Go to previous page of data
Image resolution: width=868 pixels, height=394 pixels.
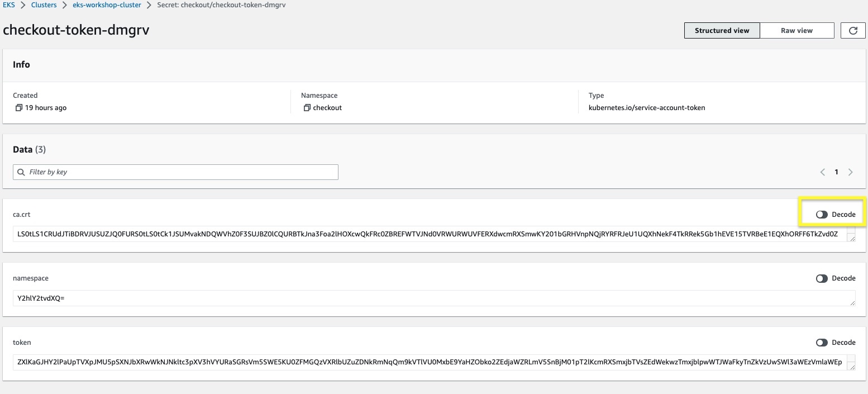822,172
